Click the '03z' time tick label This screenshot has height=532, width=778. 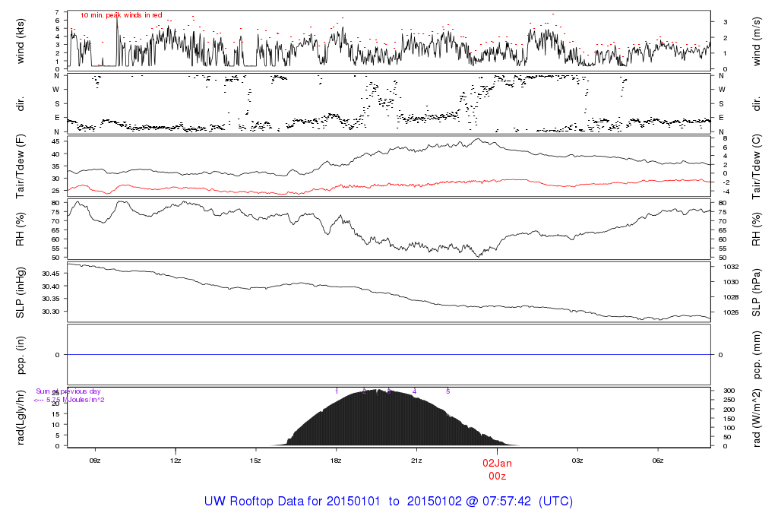577,461
